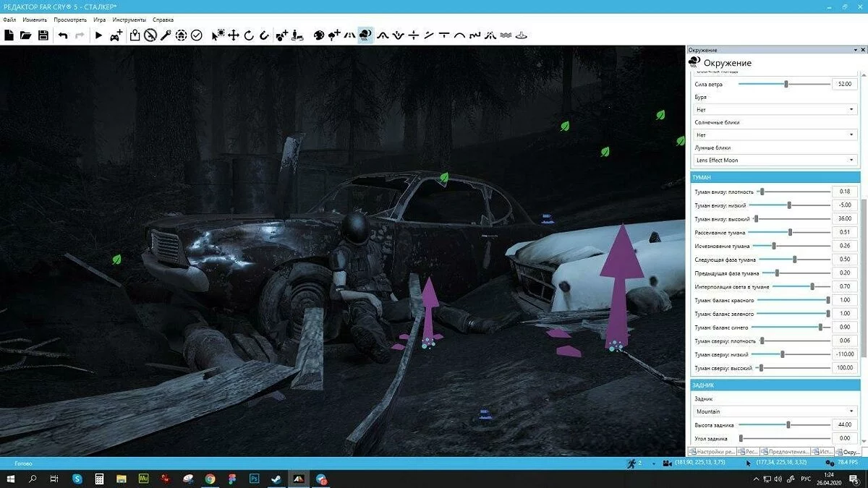Click the circled checkmark validation icon
The image size is (868, 488).
click(x=196, y=35)
